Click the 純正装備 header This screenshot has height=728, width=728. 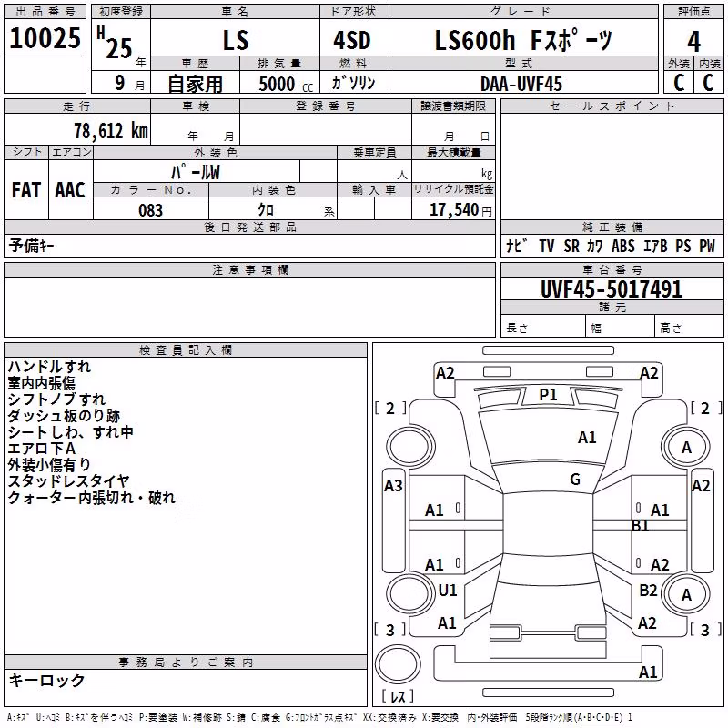coord(612,227)
